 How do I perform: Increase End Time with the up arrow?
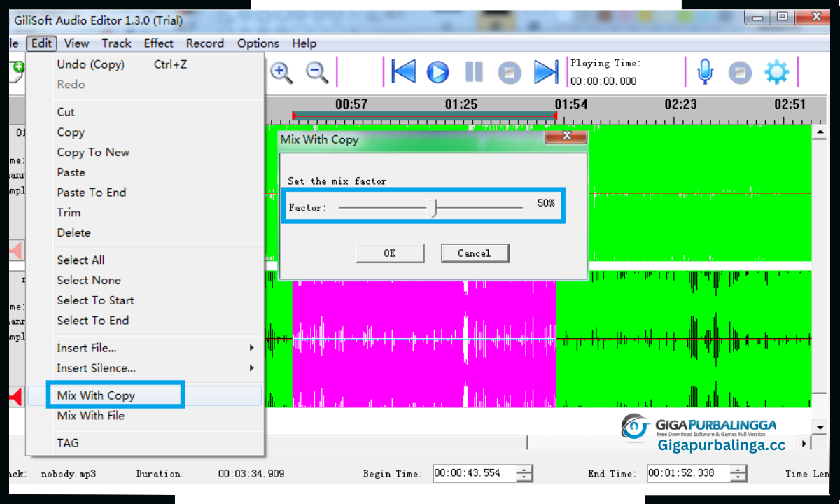click(738, 469)
